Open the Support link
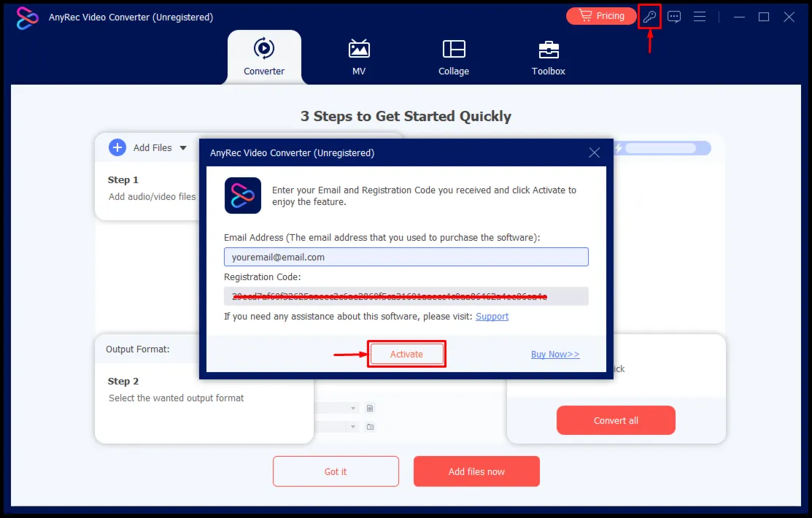 [492, 317]
